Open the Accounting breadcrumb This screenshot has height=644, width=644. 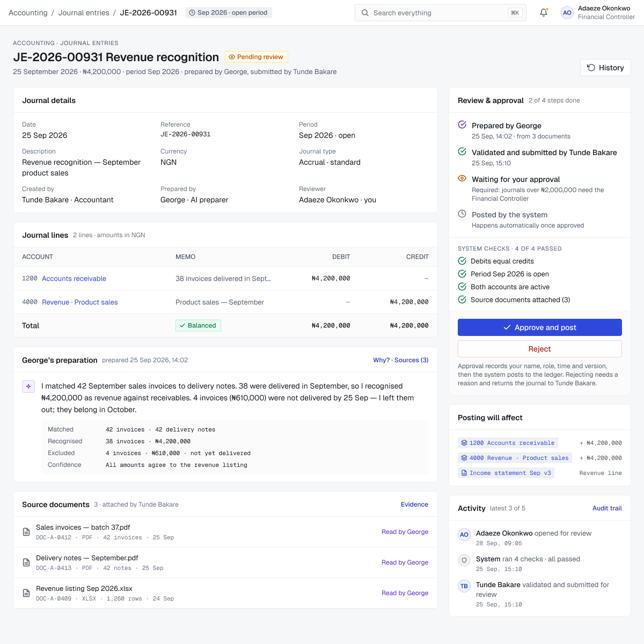point(28,13)
